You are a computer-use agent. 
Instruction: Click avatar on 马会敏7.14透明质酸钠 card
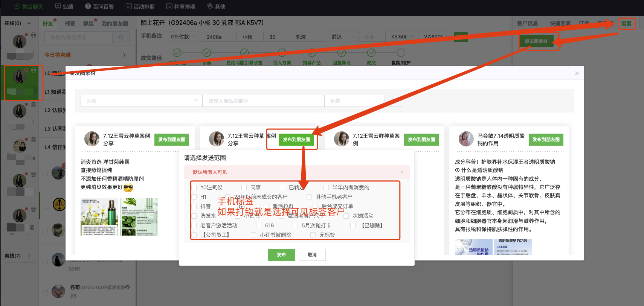[466, 139]
